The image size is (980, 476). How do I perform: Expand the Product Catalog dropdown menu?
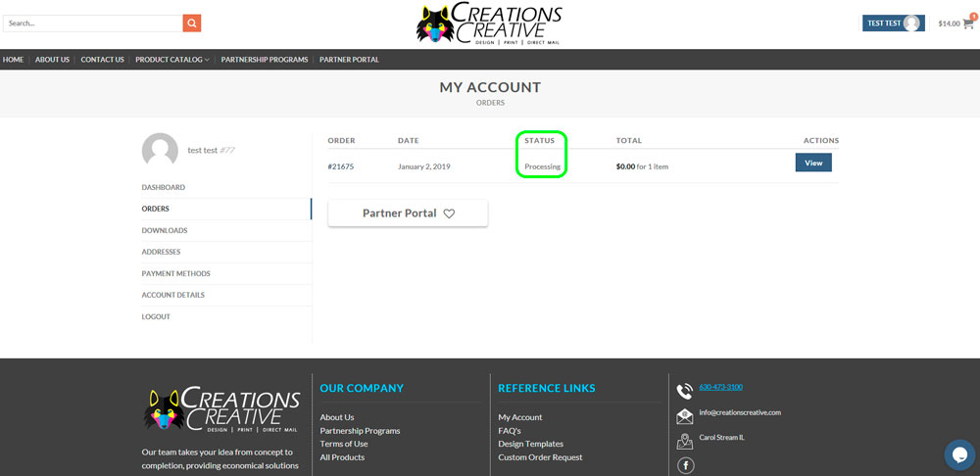pos(171,60)
